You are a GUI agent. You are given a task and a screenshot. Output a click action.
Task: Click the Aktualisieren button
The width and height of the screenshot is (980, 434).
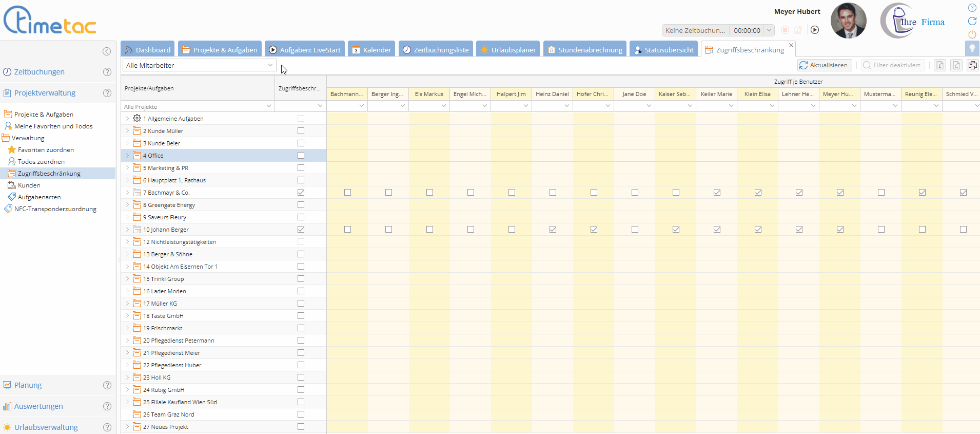click(824, 65)
